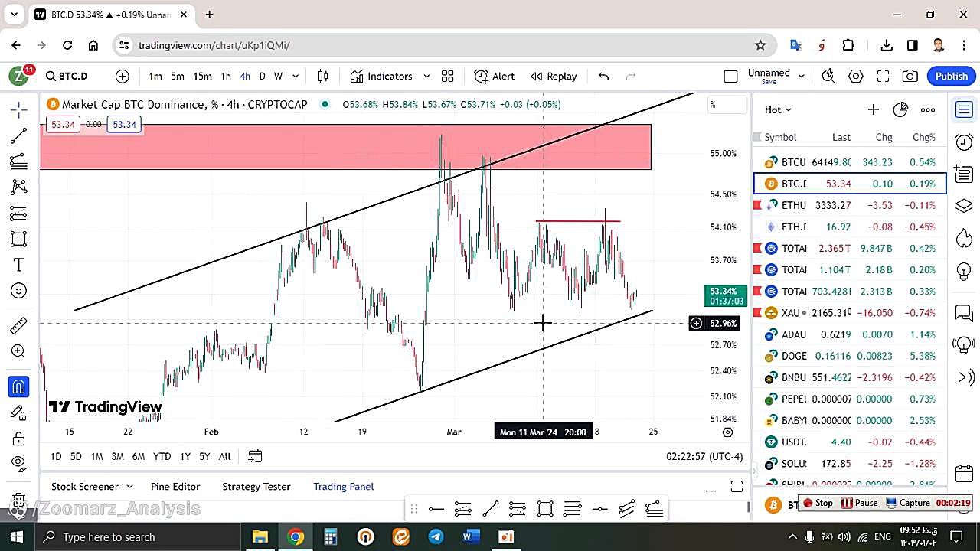The image size is (980, 551).
Task: Set date range to YTD
Action: tap(162, 456)
